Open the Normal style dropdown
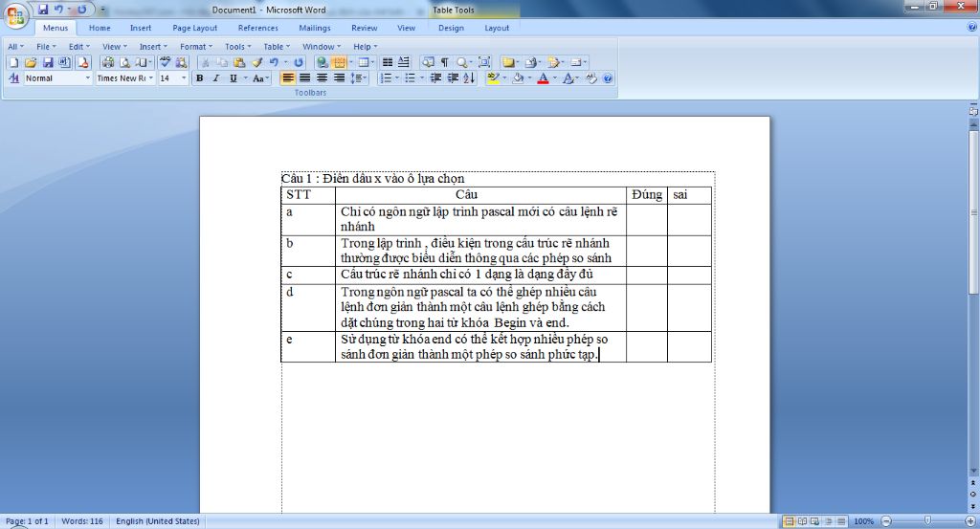The width and height of the screenshot is (980, 529). pos(87,78)
